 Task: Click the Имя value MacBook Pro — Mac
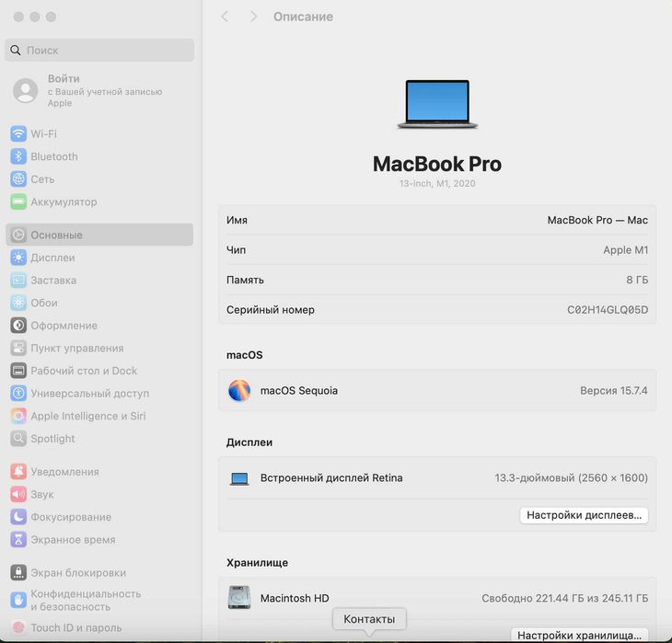coord(597,220)
